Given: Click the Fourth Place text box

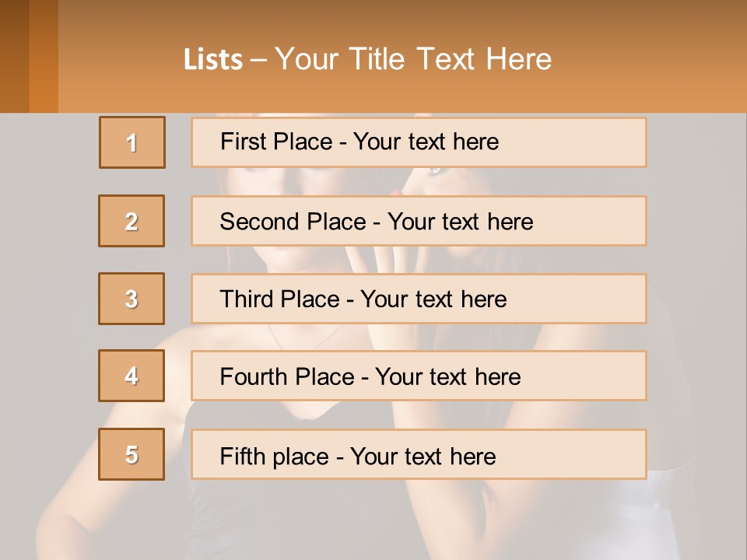Looking at the screenshot, I should pyautogui.click(x=419, y=376).
